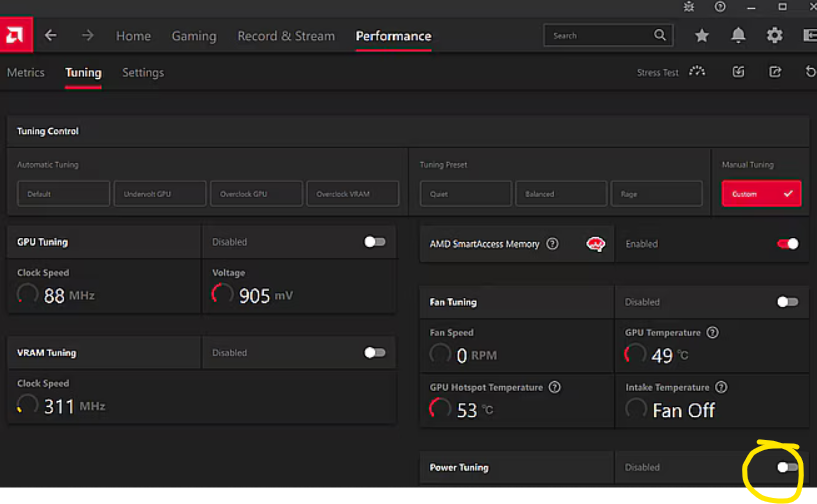Image resolution: width=817 pixels, height=504 pixels.
Task: Switch on Fan Tuning
Action: pyautogui.click(x=787, y=302)
